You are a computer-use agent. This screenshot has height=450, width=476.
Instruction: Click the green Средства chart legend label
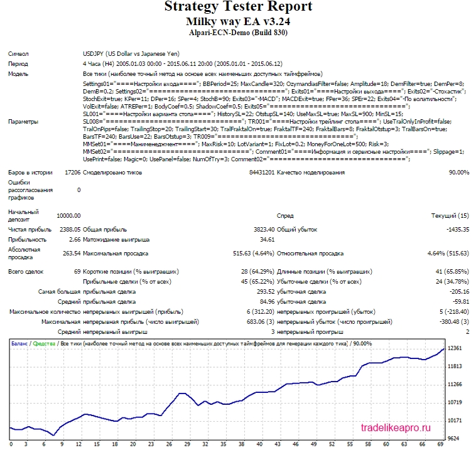pyautogui.click(x=44, y=344)
